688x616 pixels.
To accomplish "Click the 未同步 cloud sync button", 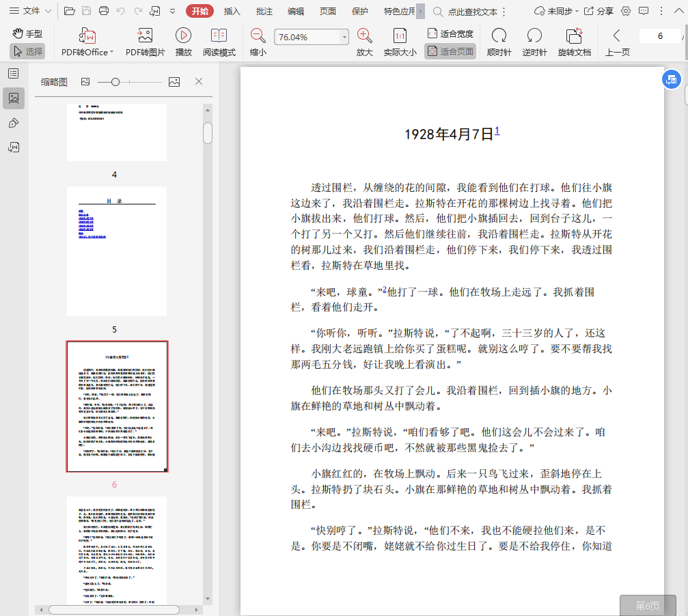I will click(556, 12).
